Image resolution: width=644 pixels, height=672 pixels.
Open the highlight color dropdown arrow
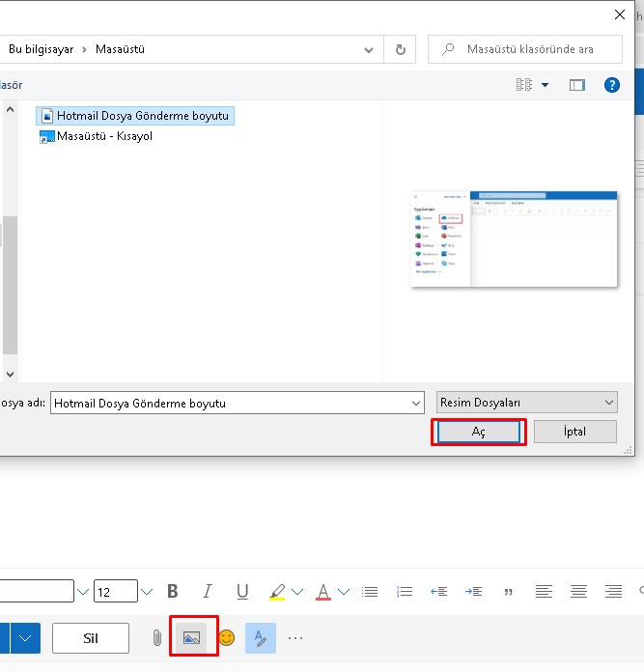297,592
